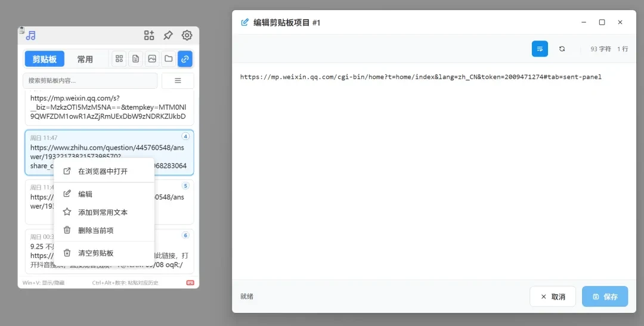
Task: Click the 保存 button in editor
Action: point(605,296)
